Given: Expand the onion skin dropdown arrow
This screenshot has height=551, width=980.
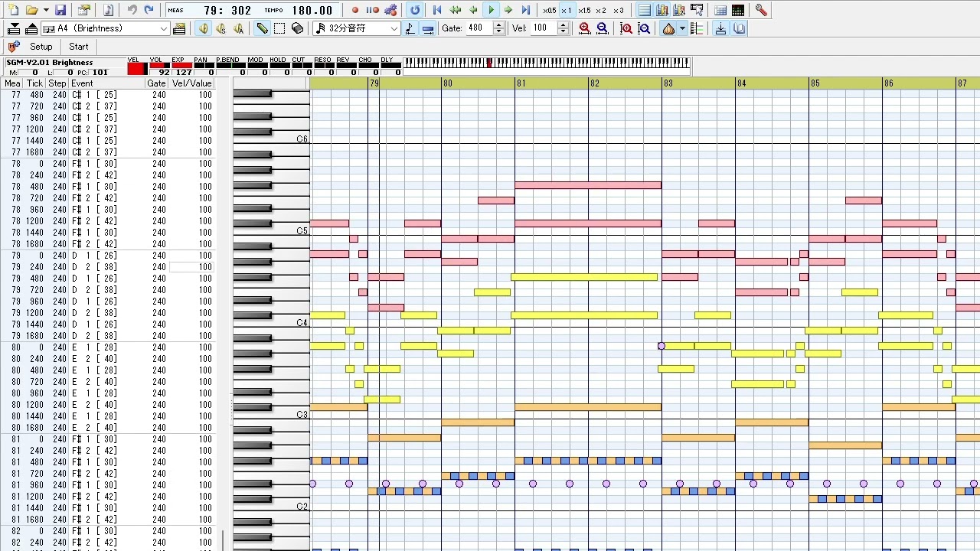Looking at the screenshot, I should coord(681,28).
